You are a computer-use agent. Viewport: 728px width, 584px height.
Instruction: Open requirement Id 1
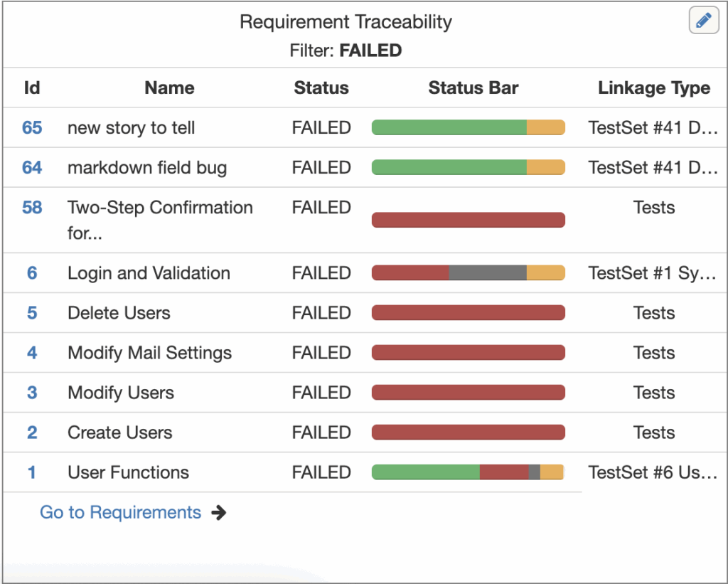32,472
